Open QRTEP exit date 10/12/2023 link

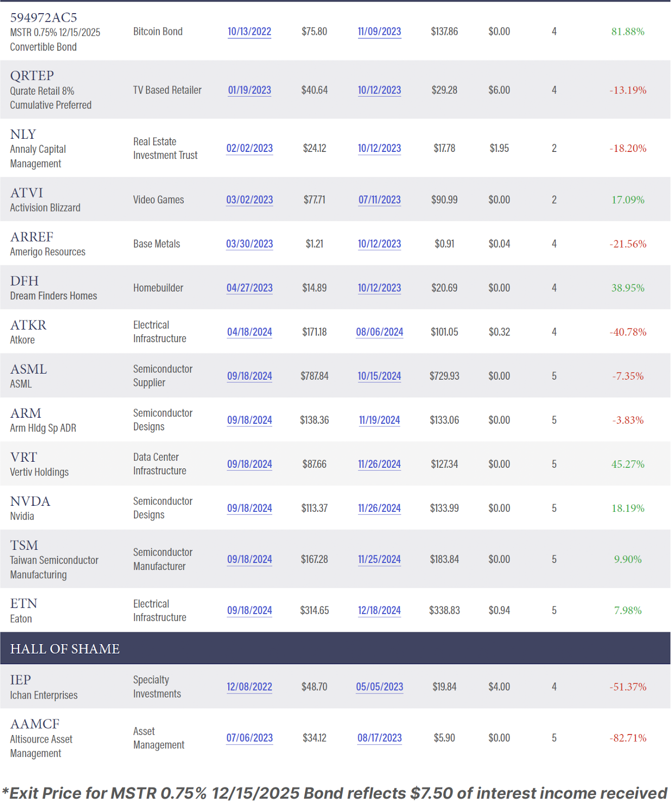click(380, 90)
